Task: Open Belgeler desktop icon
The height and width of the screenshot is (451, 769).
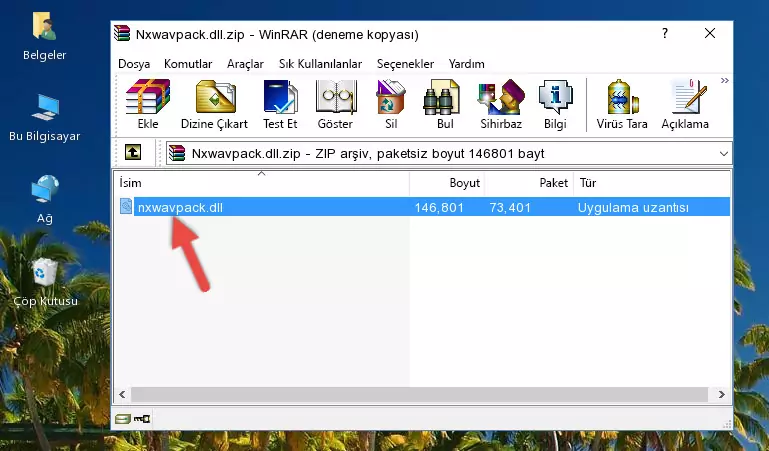Action: [44, 26]
